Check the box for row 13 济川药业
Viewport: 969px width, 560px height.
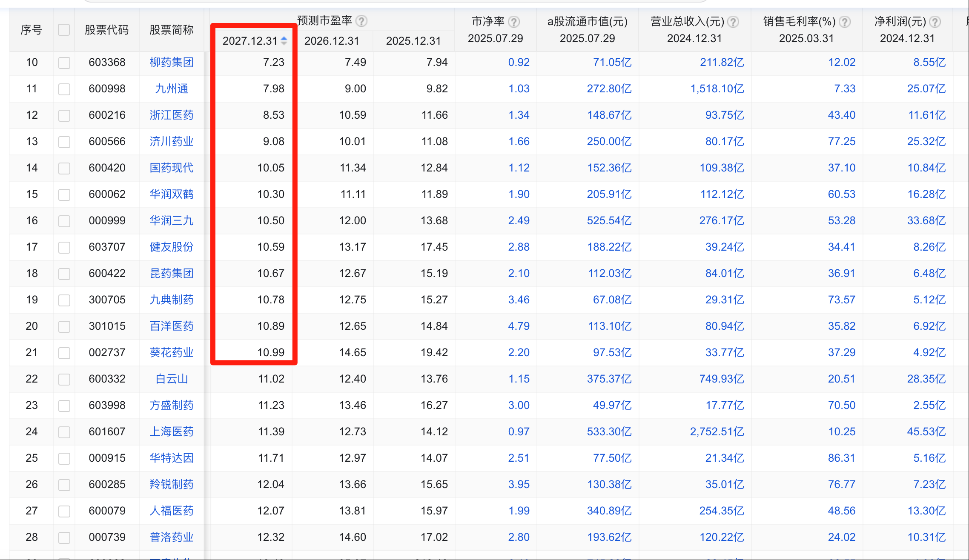pyautogui.click(x=64, y=142)
